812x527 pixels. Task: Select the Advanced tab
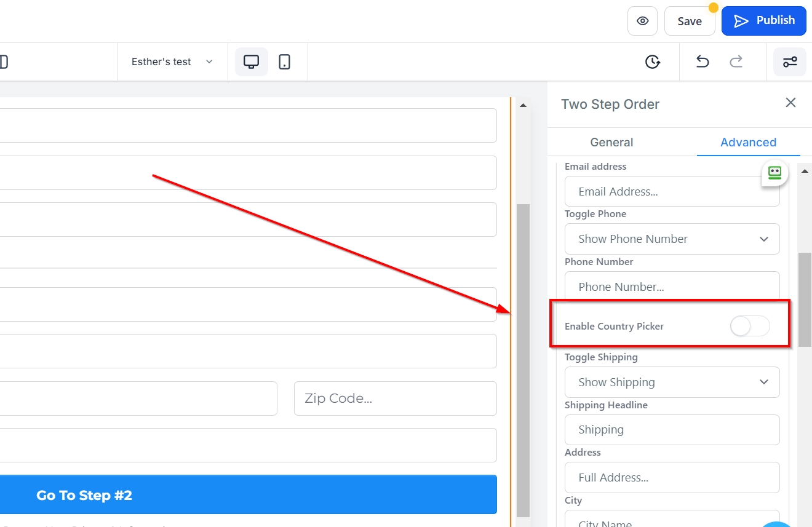[x=748, y=142]
